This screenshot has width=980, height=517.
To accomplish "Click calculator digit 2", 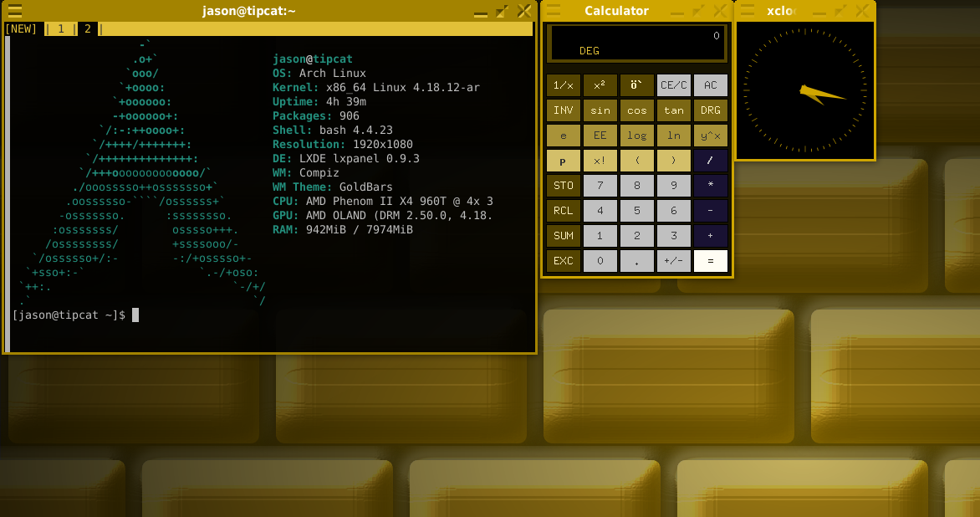I will click(637, 236).
